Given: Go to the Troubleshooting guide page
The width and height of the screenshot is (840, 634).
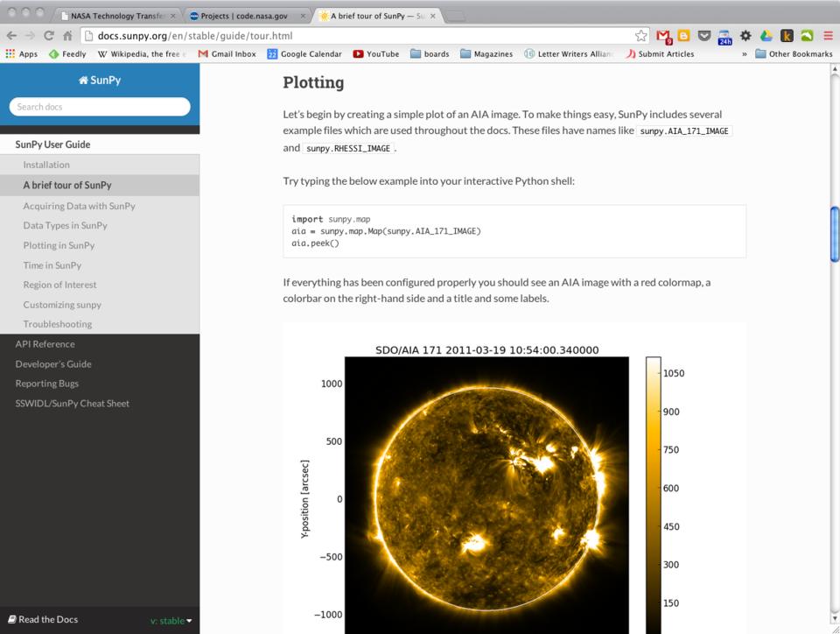Looking at the screenshot, I should coord(57,324).
